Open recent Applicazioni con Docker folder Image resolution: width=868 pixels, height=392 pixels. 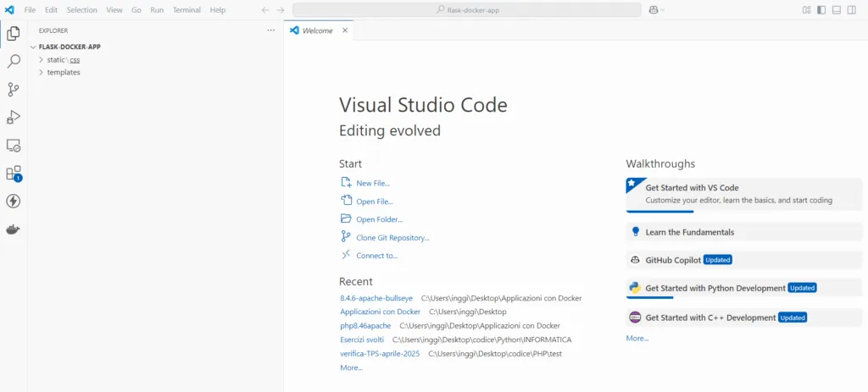click(381, 312)
